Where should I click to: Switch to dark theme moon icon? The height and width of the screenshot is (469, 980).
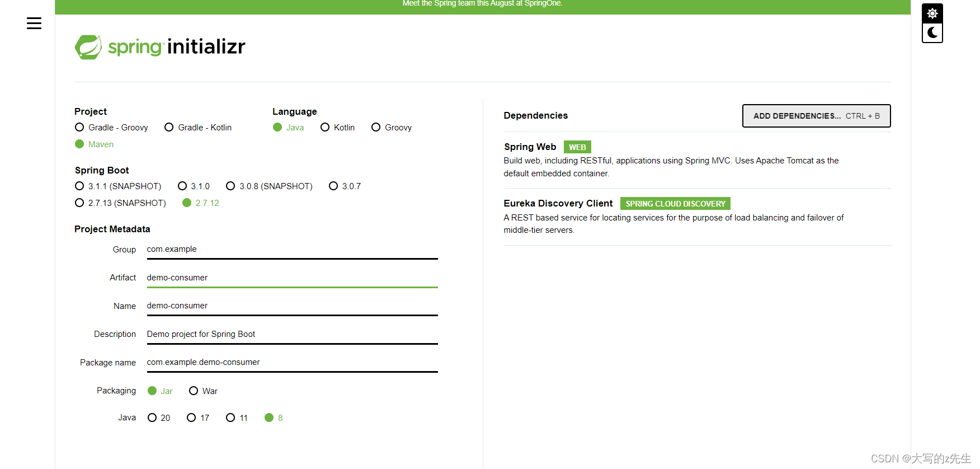pyautogui.click(x=932, y=32)
